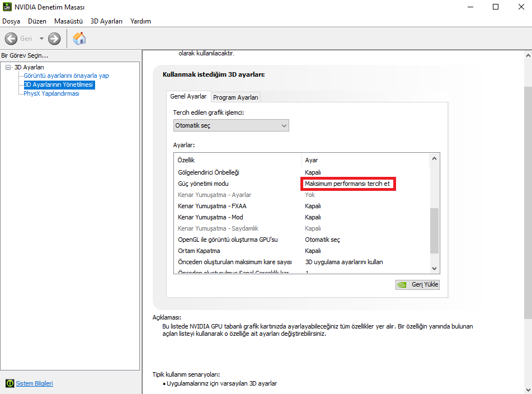Click settings list scroll up arrow
The image size is (532, 394).
[x=434, y=158]
